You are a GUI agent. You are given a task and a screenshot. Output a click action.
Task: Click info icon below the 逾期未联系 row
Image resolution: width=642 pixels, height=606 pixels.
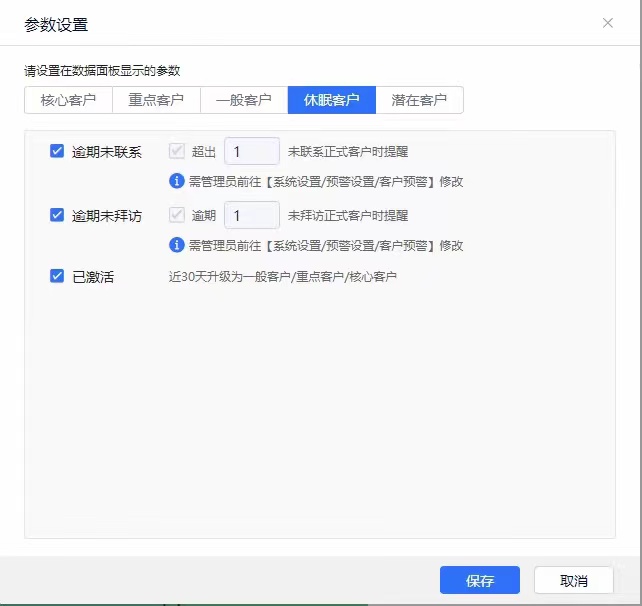177,181
